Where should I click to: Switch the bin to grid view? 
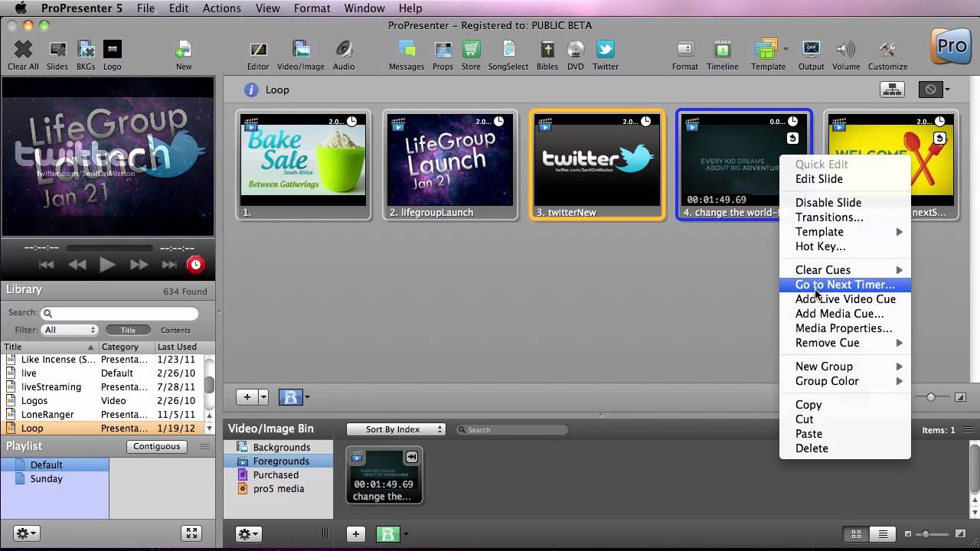point(857,534)
